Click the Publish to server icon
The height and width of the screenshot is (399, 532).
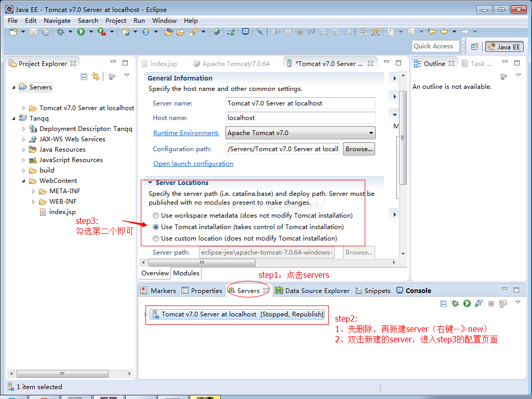click(x=503, y=303)
